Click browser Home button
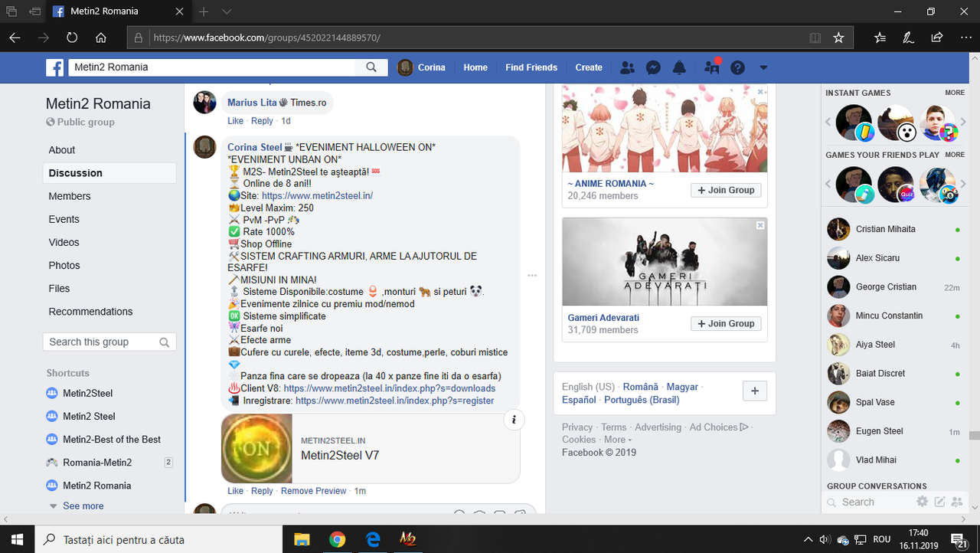This screenshot has width=980, height=553. [101, 37]
